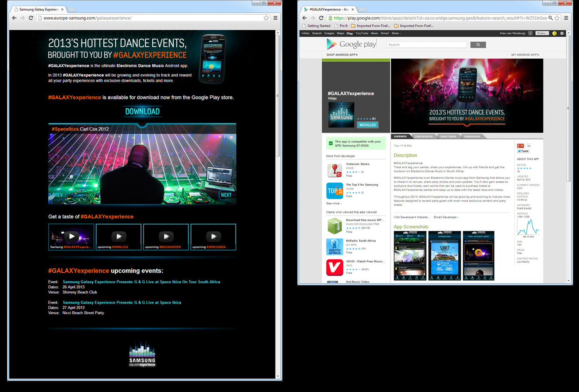Click the Google Play search magnifier button
This screenshot has height=392, width=579.
[478, 45]
